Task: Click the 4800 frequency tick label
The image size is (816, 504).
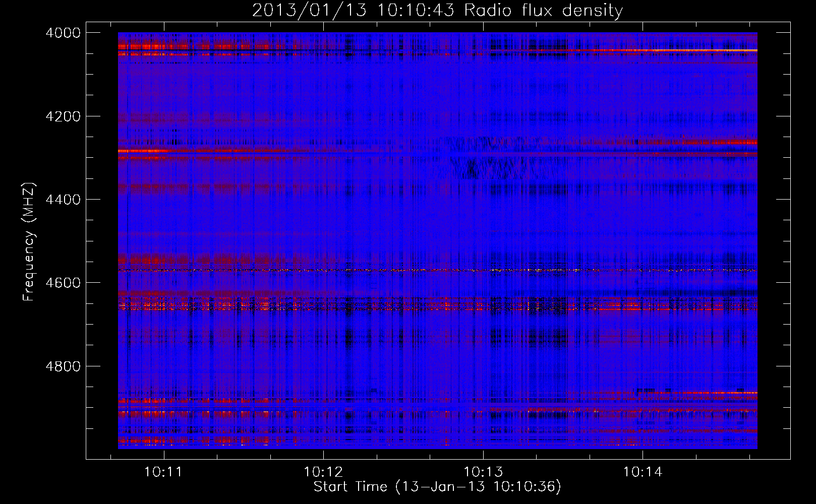Action: (x=63, y=366)
